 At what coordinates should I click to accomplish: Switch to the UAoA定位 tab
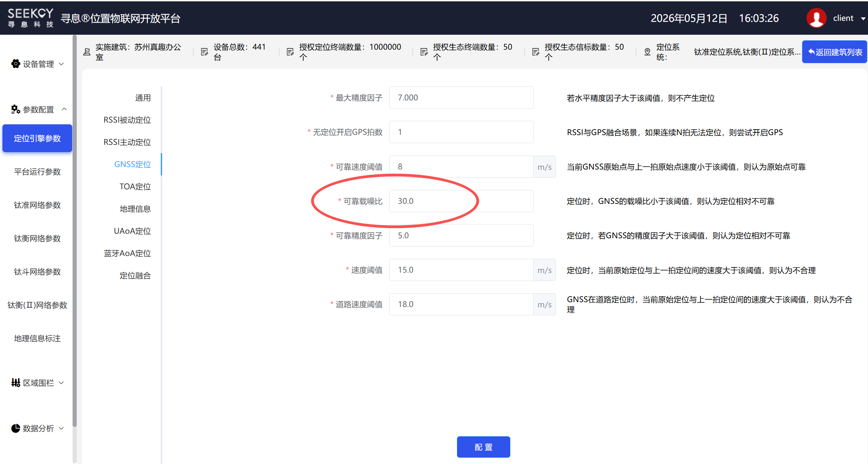[132, 231]
